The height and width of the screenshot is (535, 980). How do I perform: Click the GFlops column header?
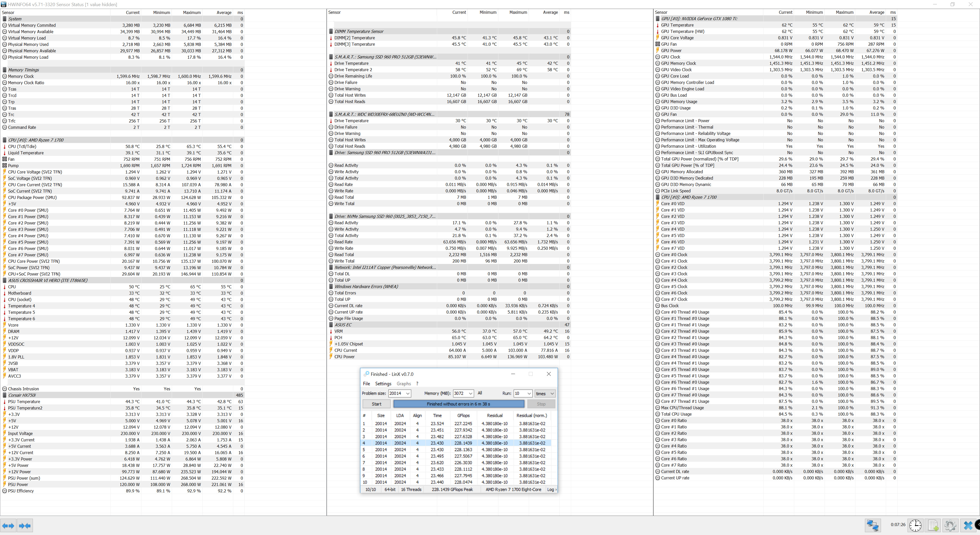(463, 416)
